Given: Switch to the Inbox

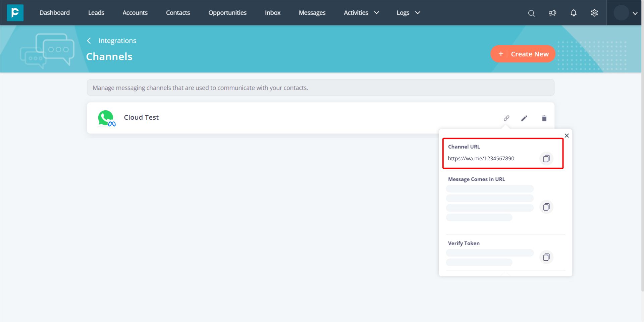Looking at the screenshot, I should coord(273,13).
